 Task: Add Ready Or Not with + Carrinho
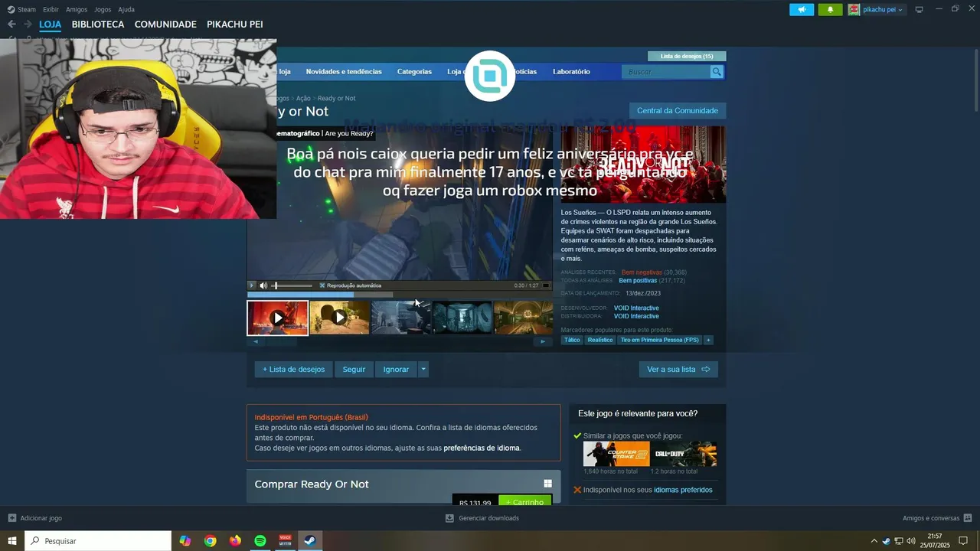click(x=525, y=500)
